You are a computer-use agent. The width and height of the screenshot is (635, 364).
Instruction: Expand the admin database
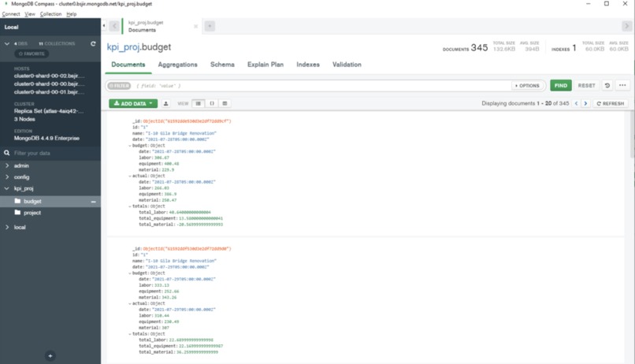7,165
